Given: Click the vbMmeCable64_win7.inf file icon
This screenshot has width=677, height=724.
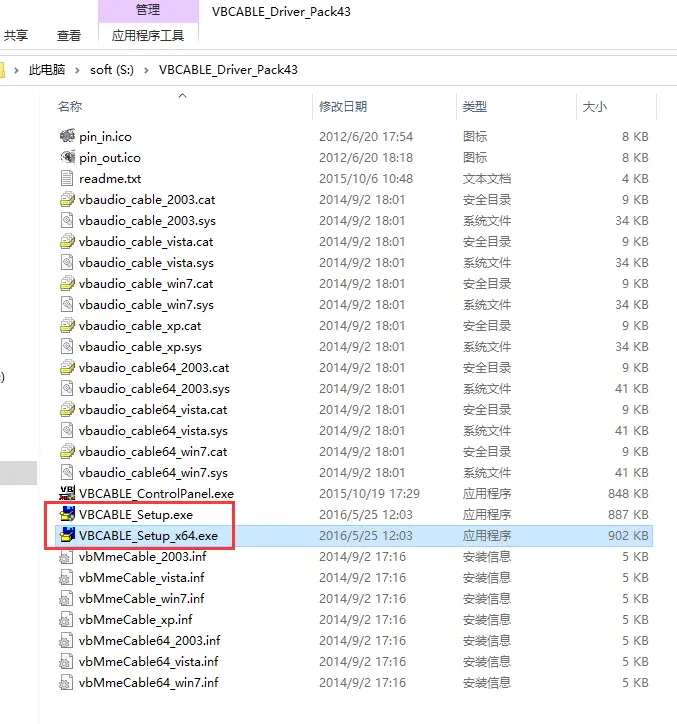Looking at the screenshot, I should 66,682.
